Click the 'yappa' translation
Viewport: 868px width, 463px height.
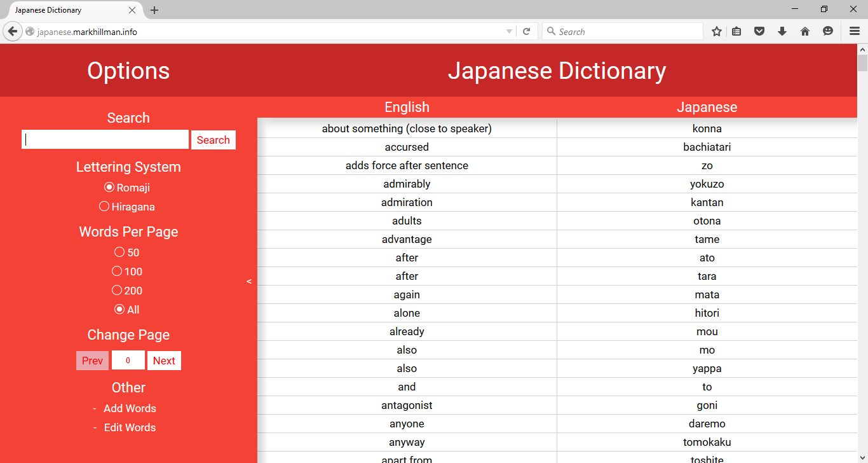pyautogui.click(x=707, y=368)
